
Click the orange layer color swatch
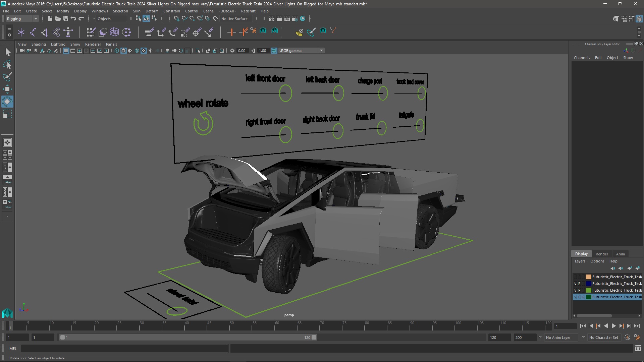(589, 277)
